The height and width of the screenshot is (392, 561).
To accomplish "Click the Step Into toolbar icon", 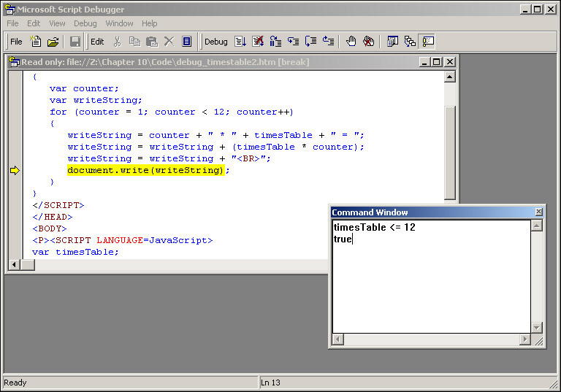I will pyautogui.click(x=293, y=42).
